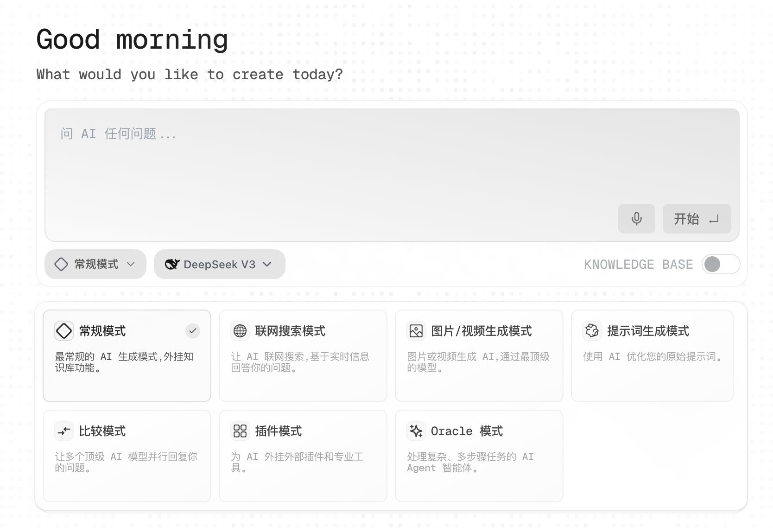Click the diamond icon on 常规模式 card
Image resolution: width=773 pixels, height=532 pixels.
(64, 331)
